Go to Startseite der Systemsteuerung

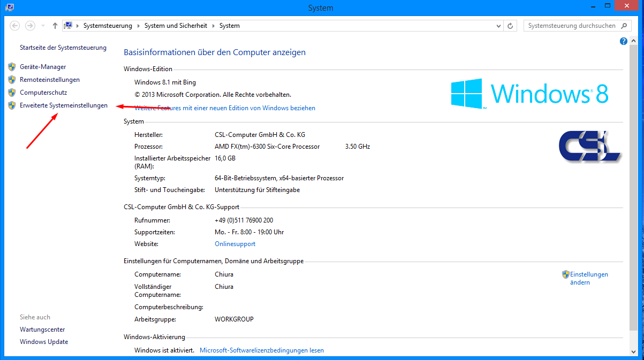(x=63, y=48)
